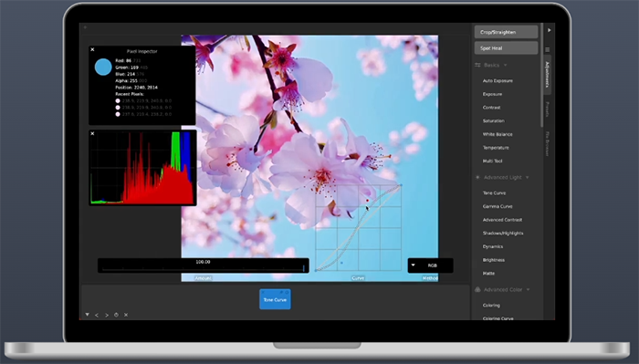Click the reset circular icon in bottom bar

pyautogui.click(x=116, y=315)
